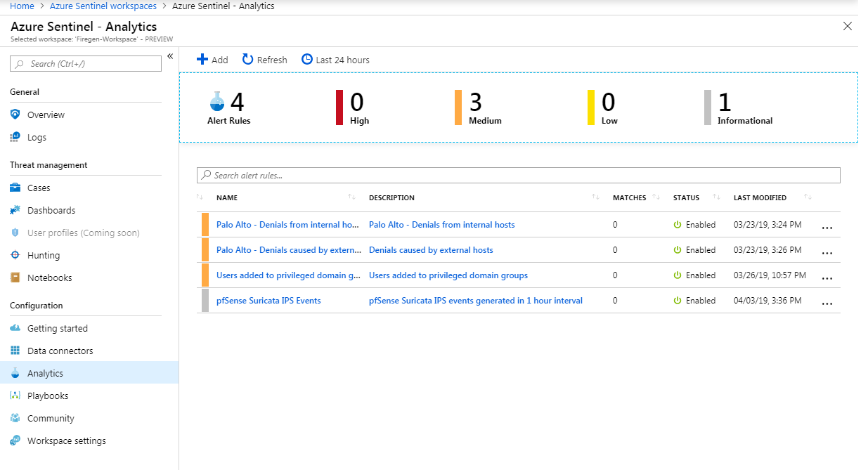Open the Last 24 hours time range selector
The height and width of the screenshot is (470, 868).
pyautogui.click(x=335, y=59)
